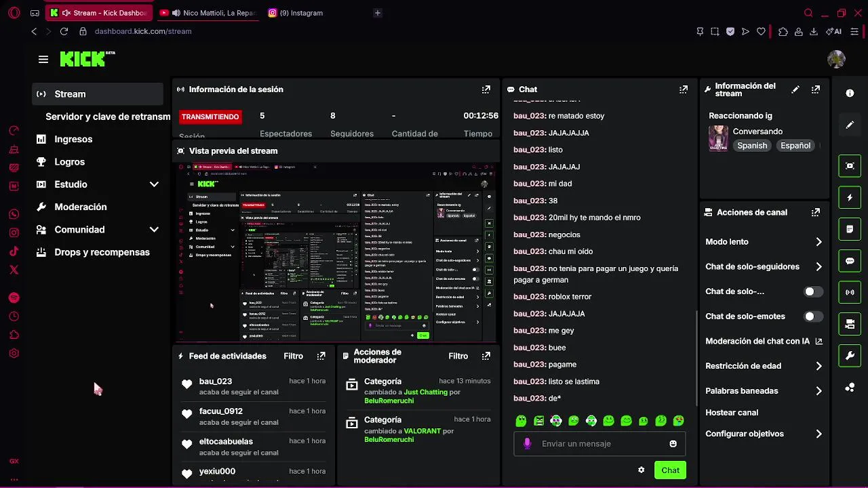Click the lightning bolt icon in right sidebar

point(850,197)
